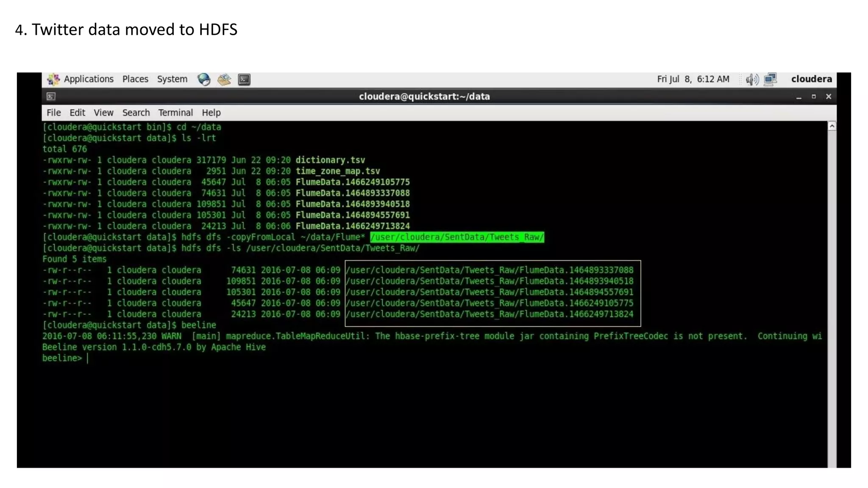Screen dimensions: 868x488
Task: Click HDFS path ending FlumeData.1466249105775
Action: click(x=490, y=303)
